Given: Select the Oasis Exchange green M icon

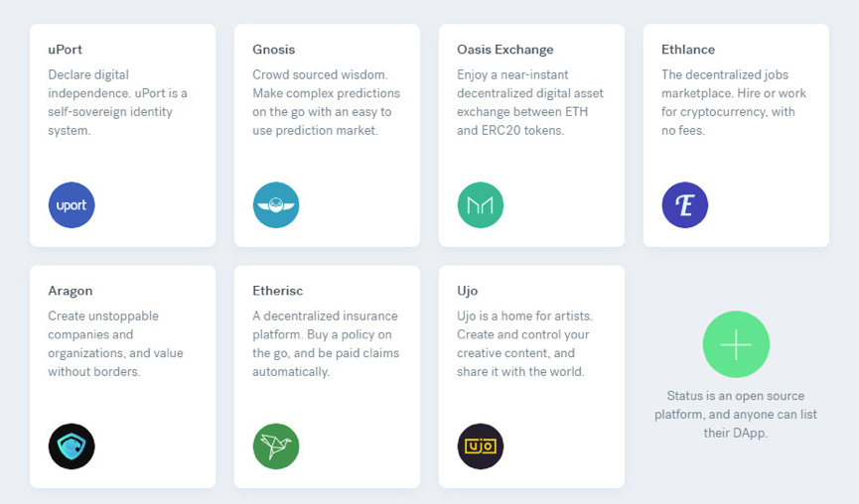Looking at the screenshot, I should tap(481, 205).
